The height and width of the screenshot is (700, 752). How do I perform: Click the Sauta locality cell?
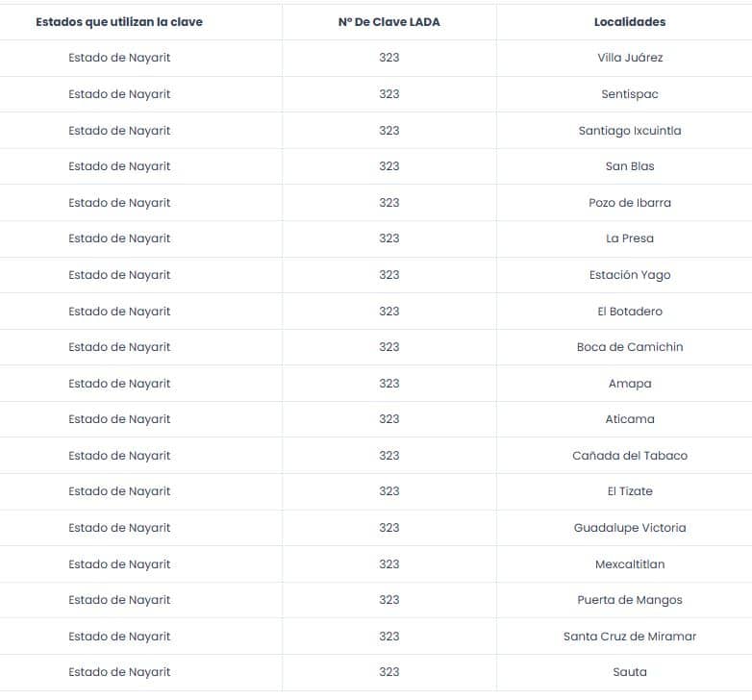[x=630, y=672]
